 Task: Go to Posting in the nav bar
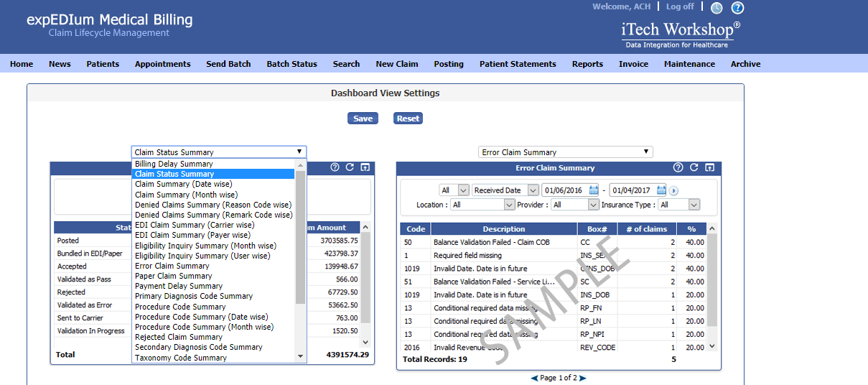449,64
